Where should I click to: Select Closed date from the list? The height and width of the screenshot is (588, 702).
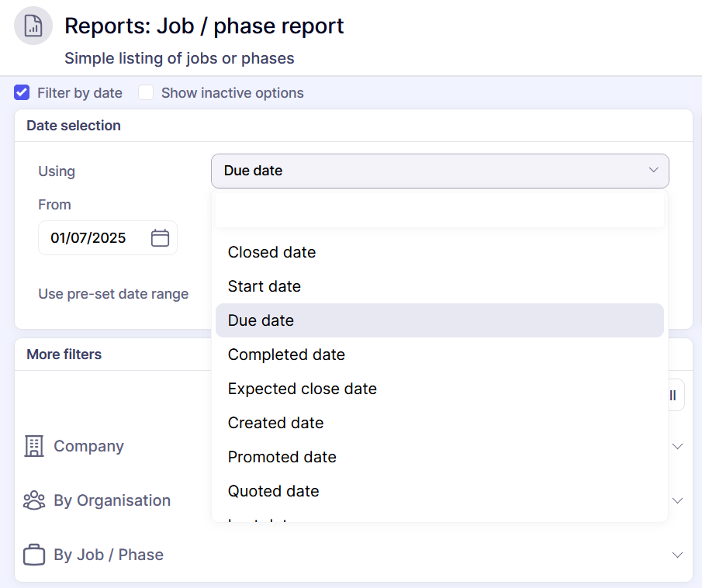pyautogui.click(x=271, y=252)
